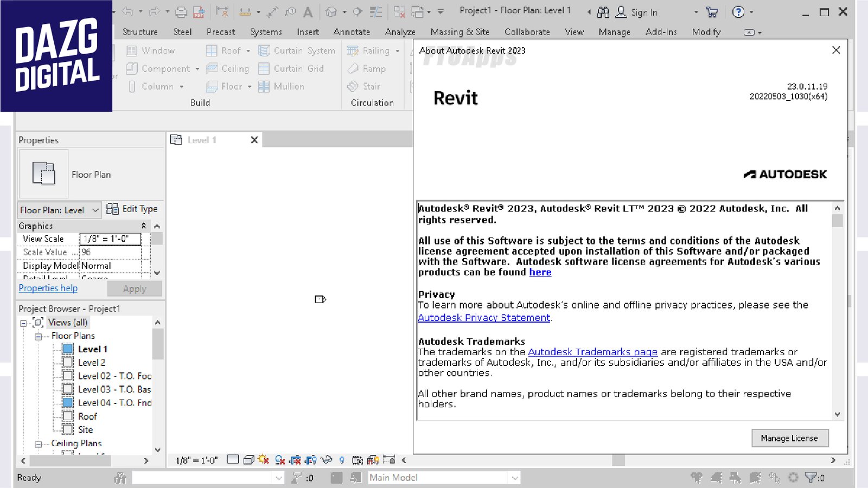
Task: Click the Worksets icon in status bar
Action: (120, 478)
